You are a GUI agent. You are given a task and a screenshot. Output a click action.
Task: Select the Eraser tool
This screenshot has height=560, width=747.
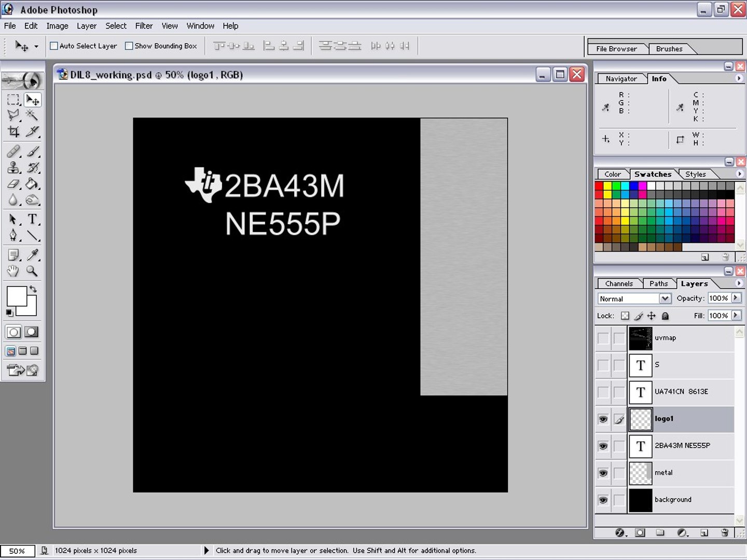pyautogui.click(x=13, y=184)
